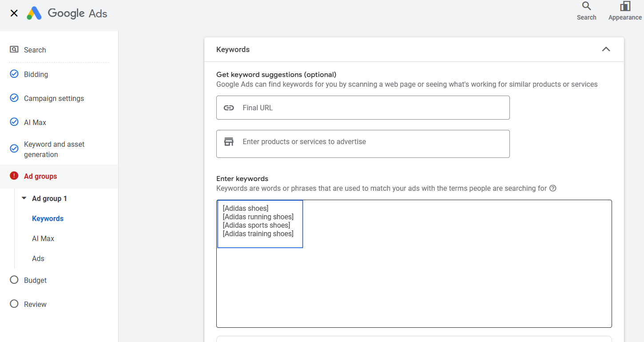The height and width of the screenshot is (342, 644).
Task: Open the top-level AI Max step
Action: [35, 122]
